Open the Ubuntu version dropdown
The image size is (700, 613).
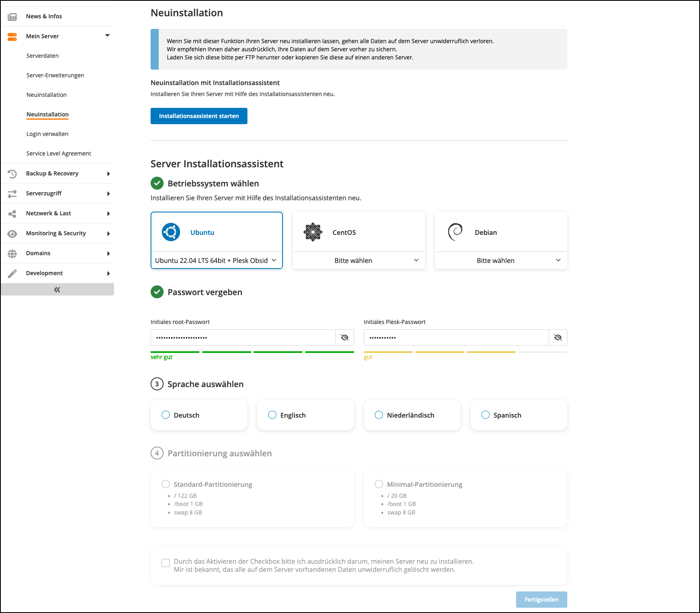coord(216,261)
